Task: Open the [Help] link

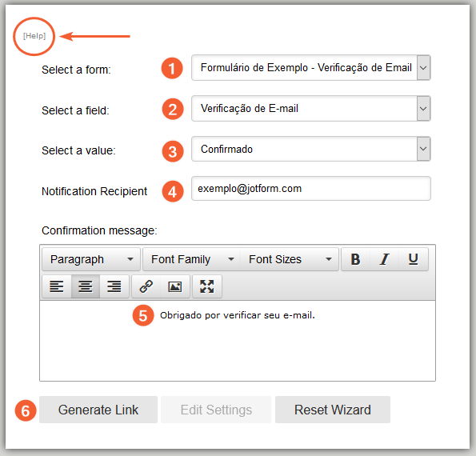Action: pos(34,36)
